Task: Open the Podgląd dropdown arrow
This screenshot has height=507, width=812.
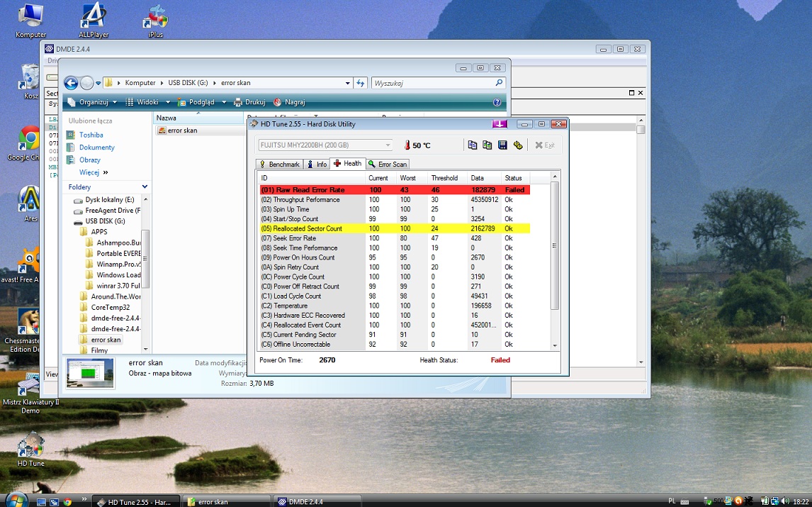Action: (x=224, y=102)
